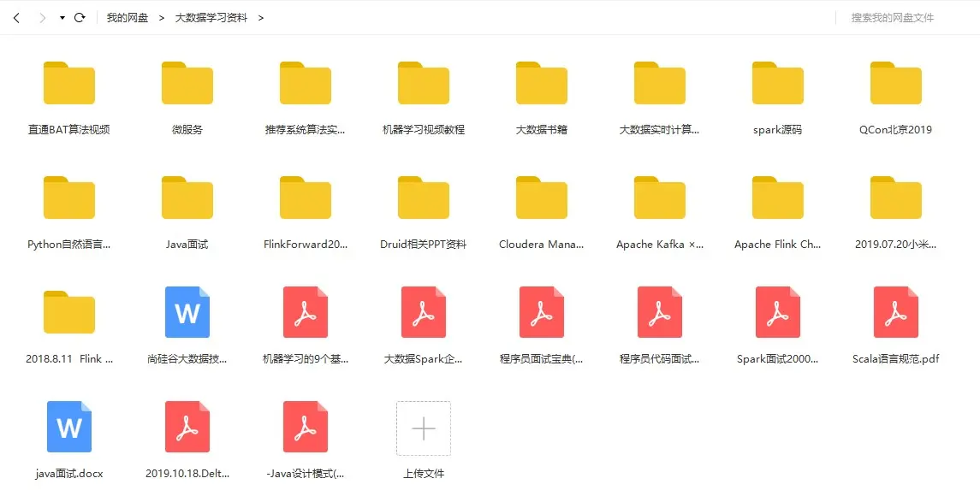The image size is (980, 490).
Task: Open 直通BAT算法视频 folder icon
Action: pos(68,83)
